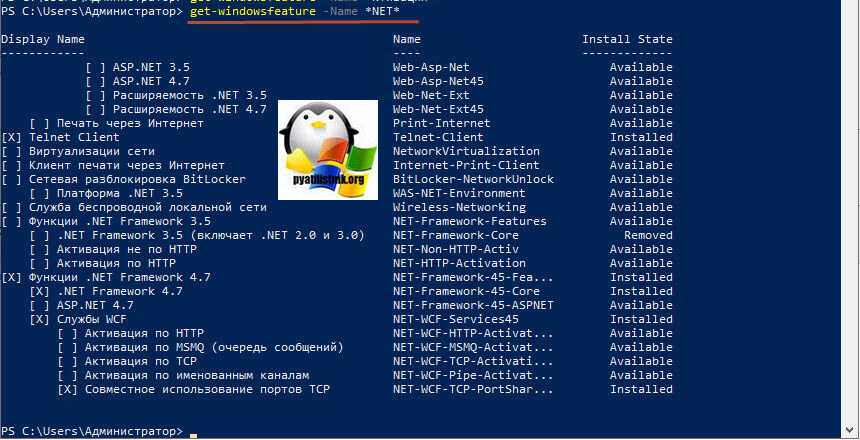The height and width of the screenshot is (440, 860).
Task: Click the cursor at the bottom prompt
Action: pyautogui.click(x=193, y=433)
